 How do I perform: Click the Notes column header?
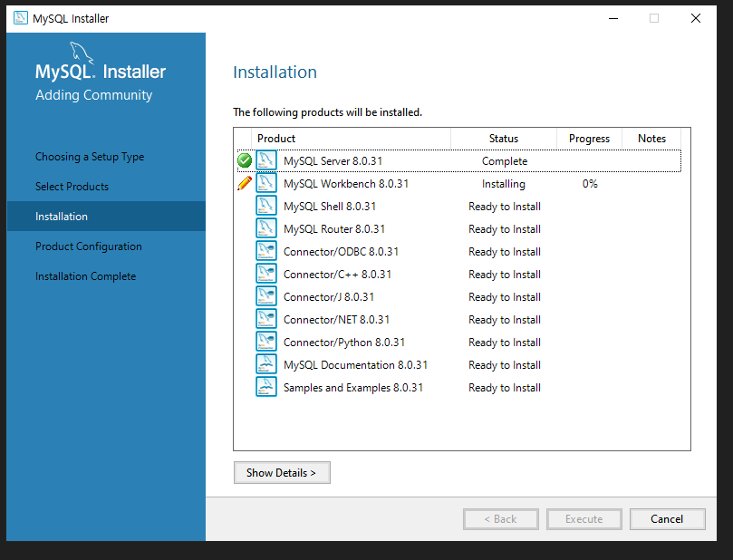coord(651,139)
